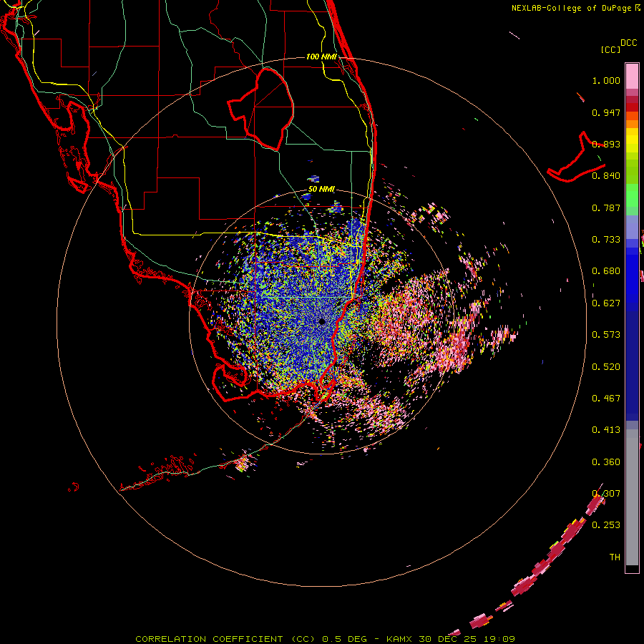Click the 0.893 scale value
The height and width of the screenshot is (644, 644).
[x=606, y=144]
